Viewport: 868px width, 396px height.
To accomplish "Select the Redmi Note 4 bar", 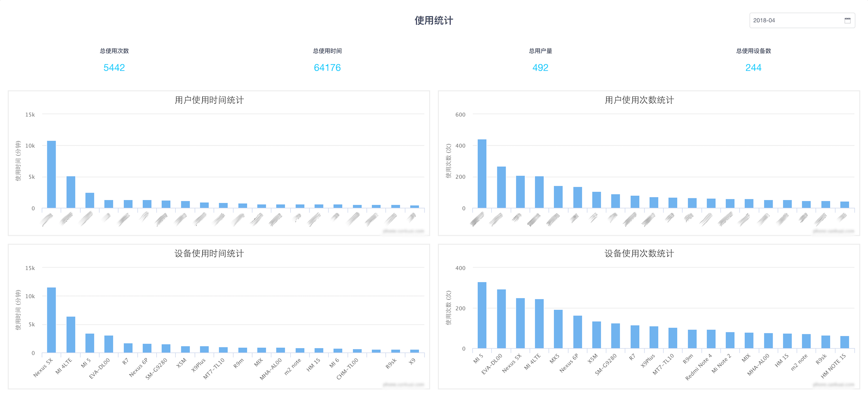I will [x=711, y=339].
